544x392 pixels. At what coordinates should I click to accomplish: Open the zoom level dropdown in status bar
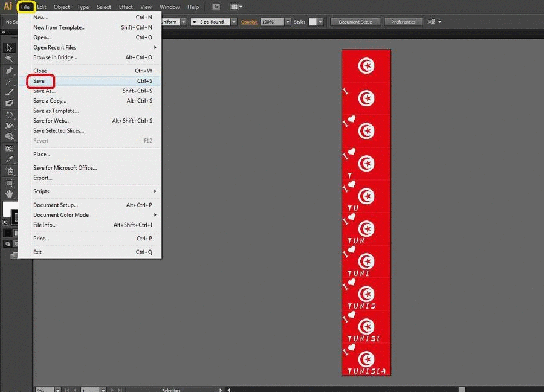(x=57, y=390)
